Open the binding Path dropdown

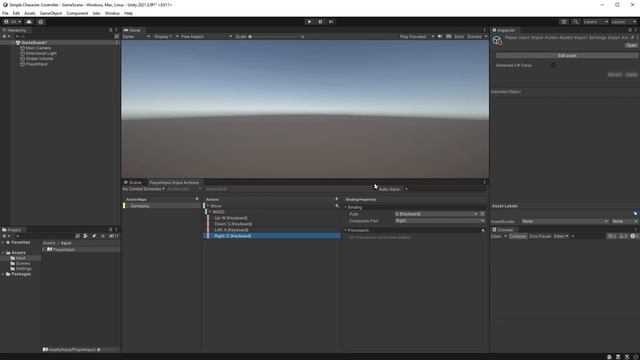click(x=436, y=214)
